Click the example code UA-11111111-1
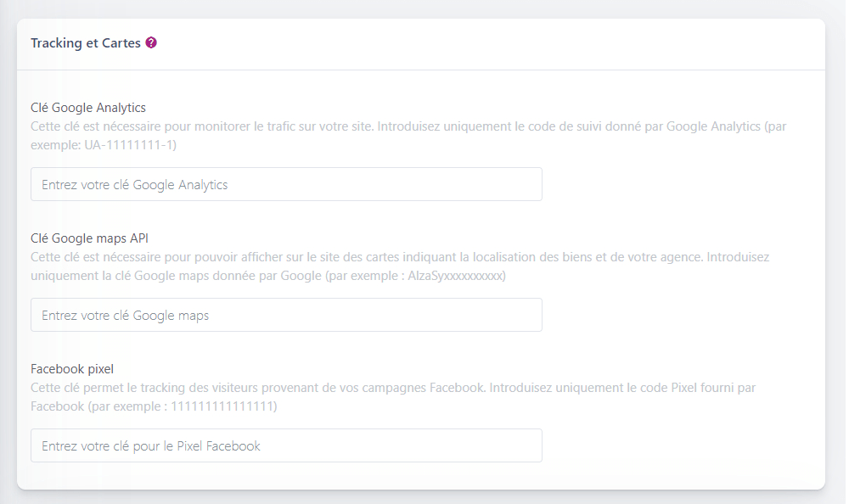The image size is (849, 504). [130, 145]
